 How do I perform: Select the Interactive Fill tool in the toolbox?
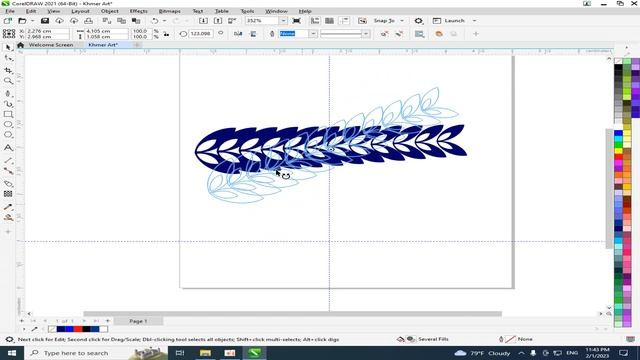pos(8,218)
